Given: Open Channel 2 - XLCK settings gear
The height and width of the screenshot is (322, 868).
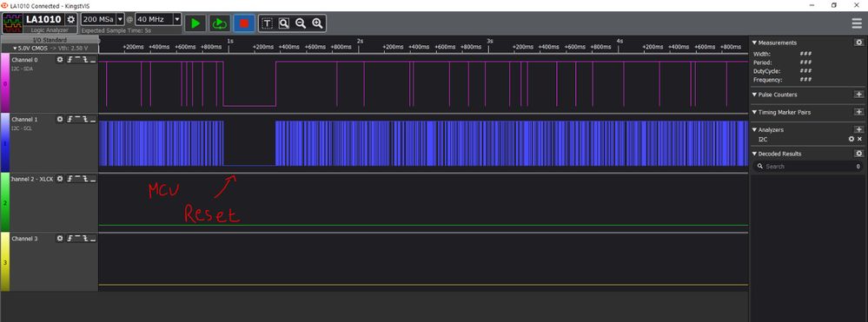Looking at the screenshot, I should (60, 179).
